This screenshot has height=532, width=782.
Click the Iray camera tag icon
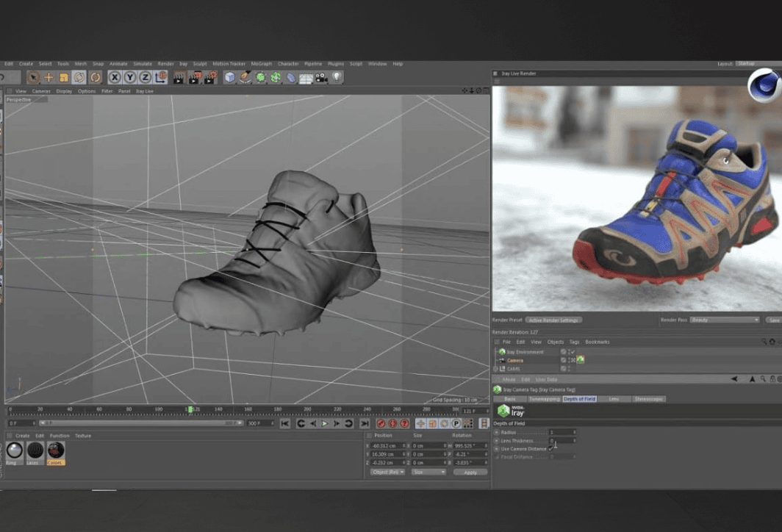(580, 360)
